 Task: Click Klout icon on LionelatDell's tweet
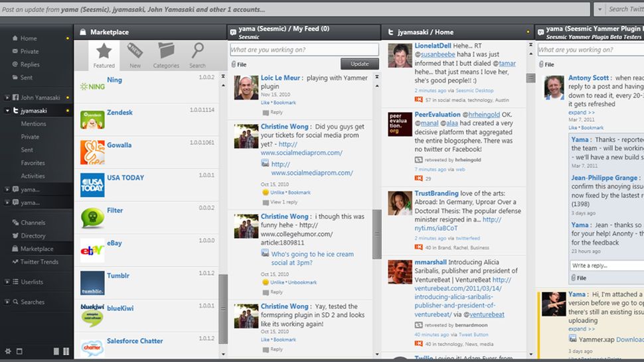click(x=418, y=99)
